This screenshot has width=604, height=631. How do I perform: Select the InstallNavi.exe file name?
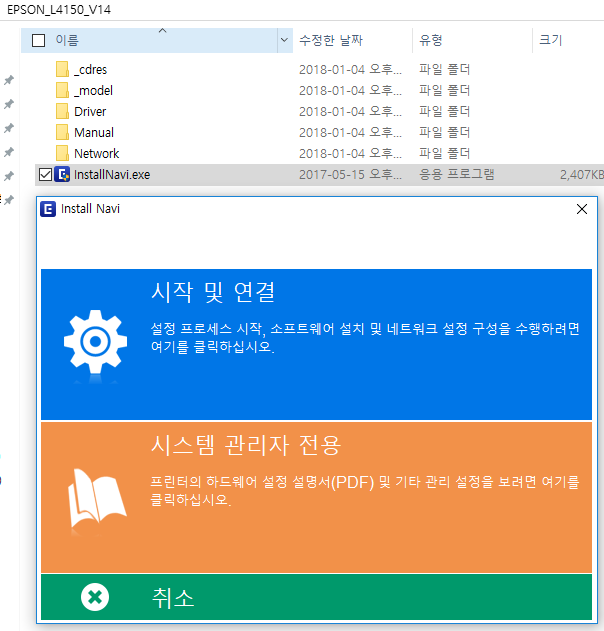(x=112, y=175)
